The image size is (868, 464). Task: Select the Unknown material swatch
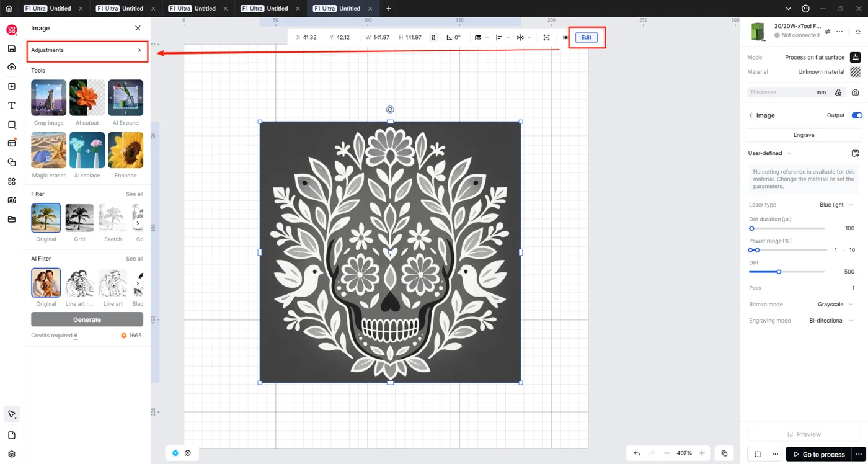(x=855, y=72)
